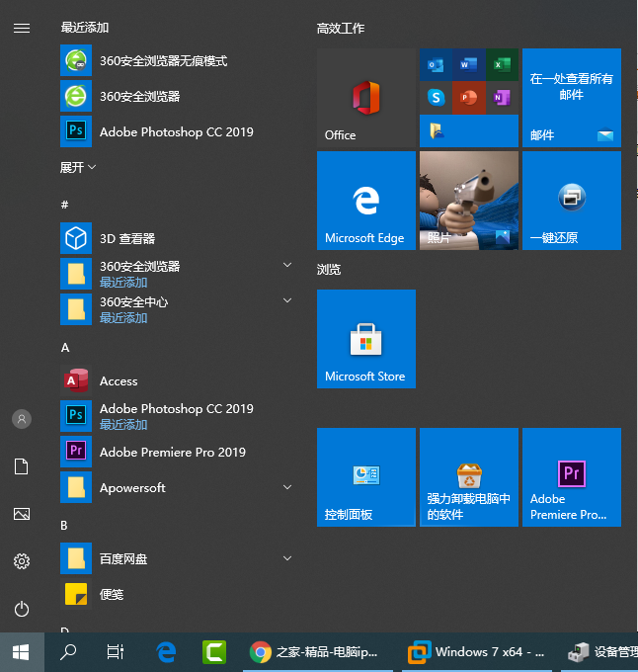This screenshot has height=672, width=638.
Task: Open Adobe Photoshop CC 2019 under section A
Action: tap(177, 416)
